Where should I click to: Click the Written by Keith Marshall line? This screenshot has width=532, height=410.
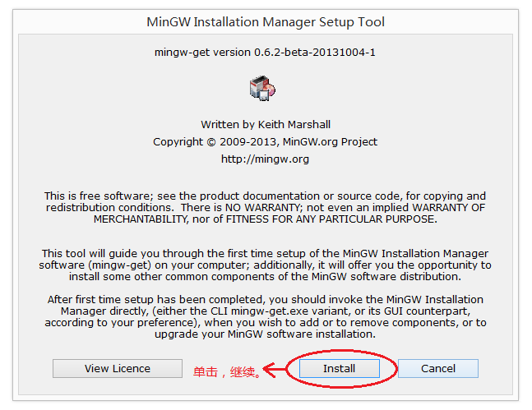pos(266,124)
